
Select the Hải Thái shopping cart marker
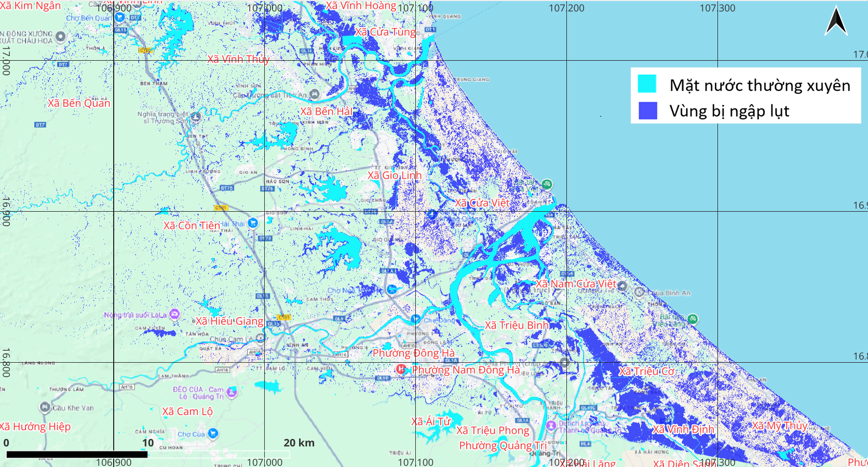[252, 223]
